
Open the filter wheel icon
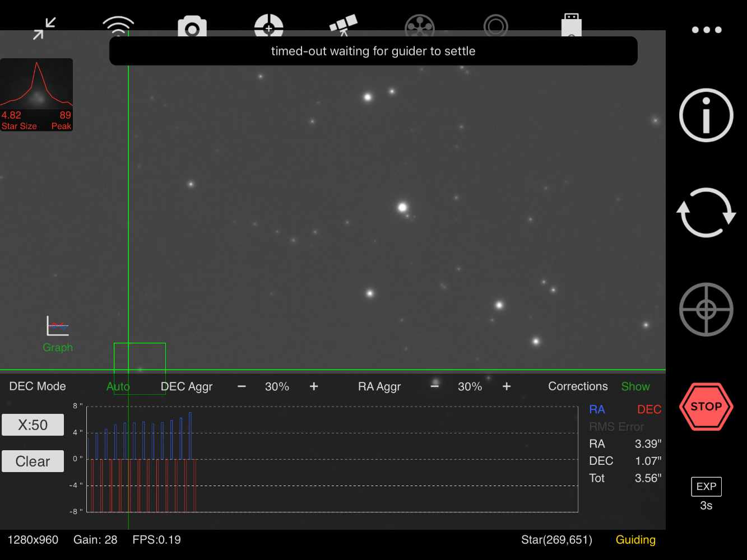pyautogui.click(x=420, y=26)
